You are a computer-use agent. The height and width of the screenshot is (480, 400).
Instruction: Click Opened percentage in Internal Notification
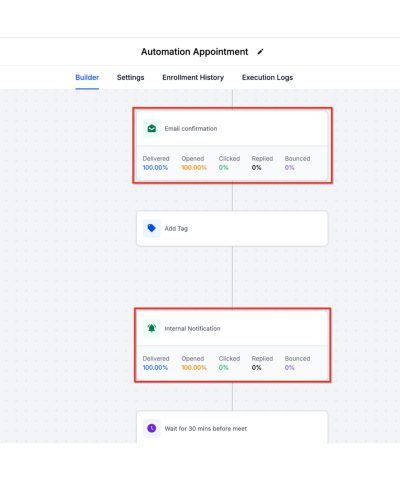194,367
